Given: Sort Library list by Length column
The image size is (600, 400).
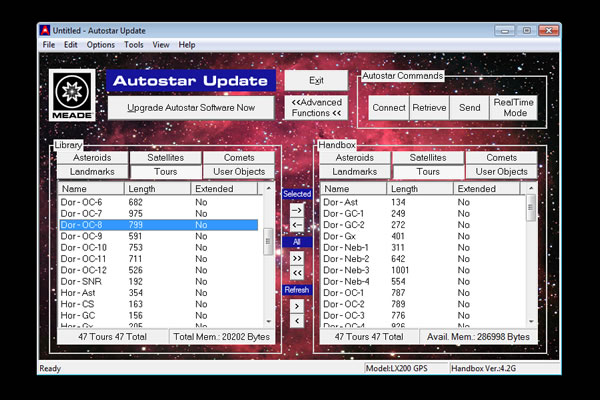Looking at the screenshot, I should [x=158, y=189].
